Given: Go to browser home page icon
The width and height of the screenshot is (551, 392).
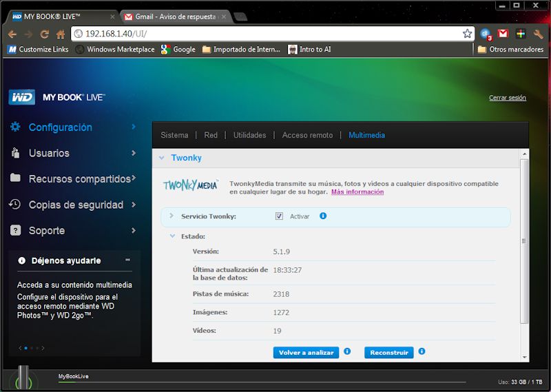Looking at the screenshot, I should click(x=61, y=34).
